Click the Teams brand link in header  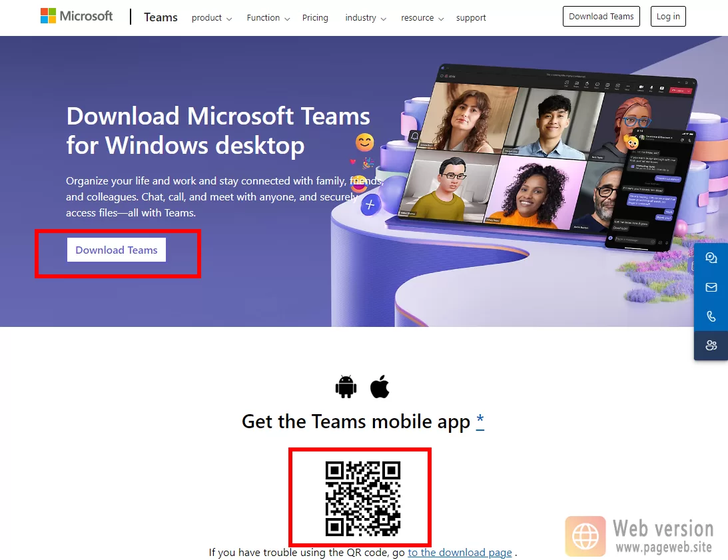pyautogui.click(x=161, y=17)
